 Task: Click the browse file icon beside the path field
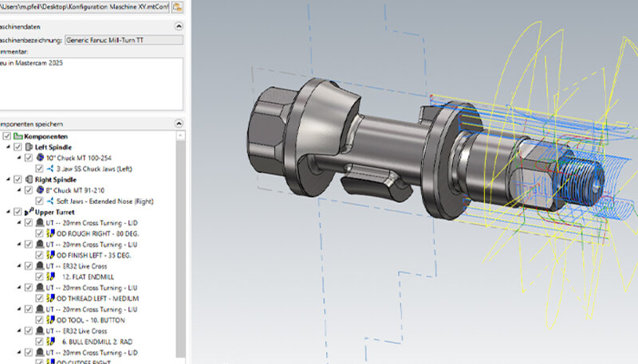177,6
